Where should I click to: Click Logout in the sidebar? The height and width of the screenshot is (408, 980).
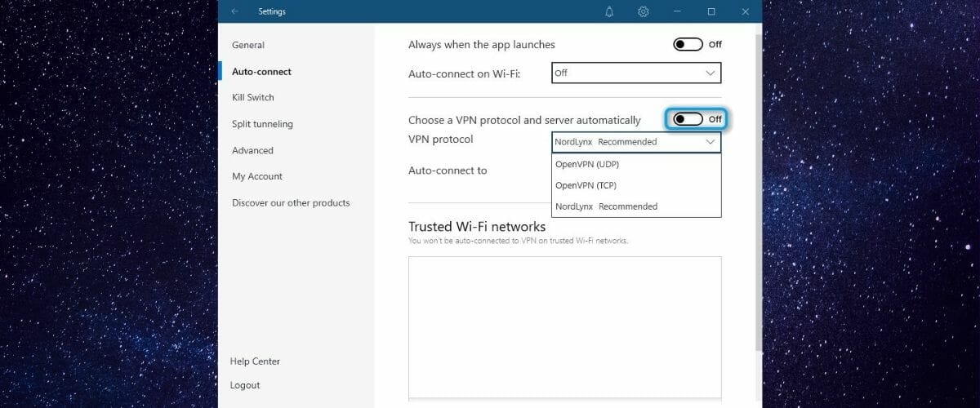coord(246,385)
